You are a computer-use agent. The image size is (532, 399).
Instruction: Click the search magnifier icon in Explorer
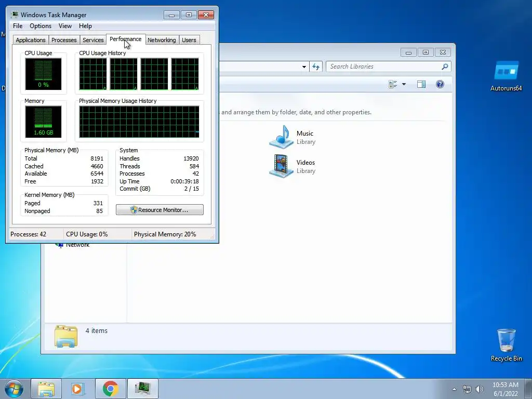pyautogui.click(x=445, y=66)
